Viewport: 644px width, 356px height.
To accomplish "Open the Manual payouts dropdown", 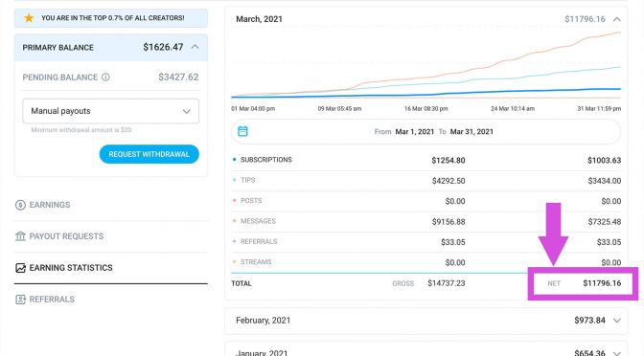I will (x=111, y=111).
